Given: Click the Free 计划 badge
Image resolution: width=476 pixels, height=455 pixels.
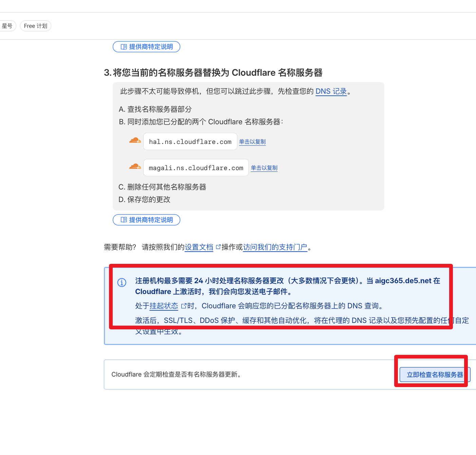Looking at the screenshot, I should (x=36, y=26).
